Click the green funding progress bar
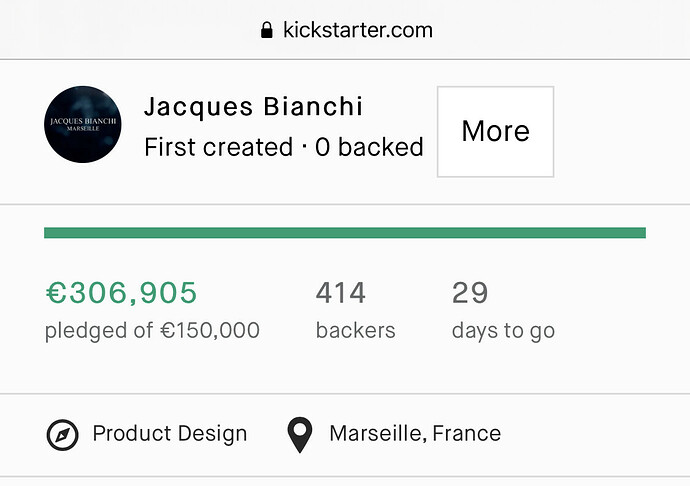 [345, 233]
